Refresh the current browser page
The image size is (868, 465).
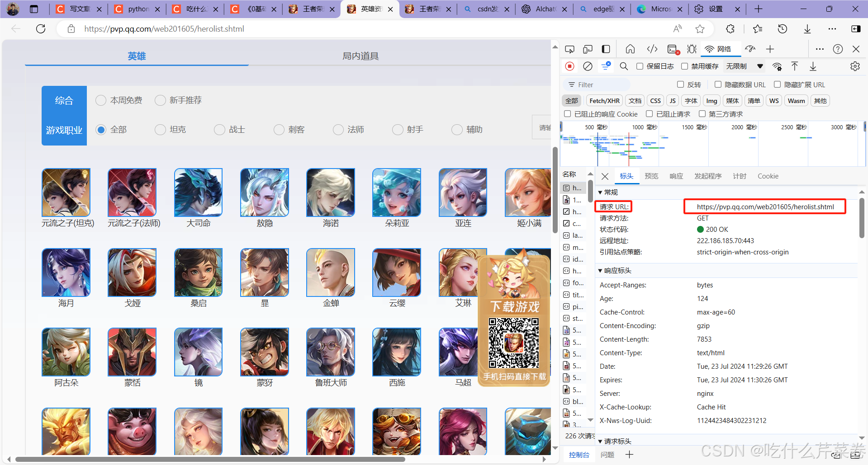tap(41, 29)
